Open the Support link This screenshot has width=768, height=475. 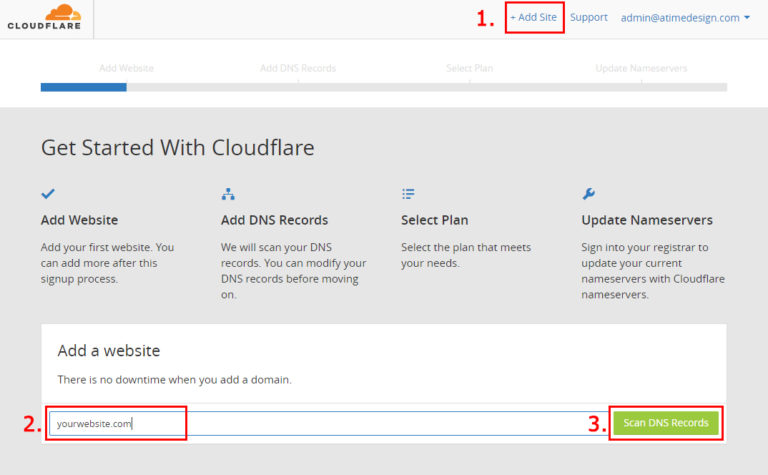(589, 17)
